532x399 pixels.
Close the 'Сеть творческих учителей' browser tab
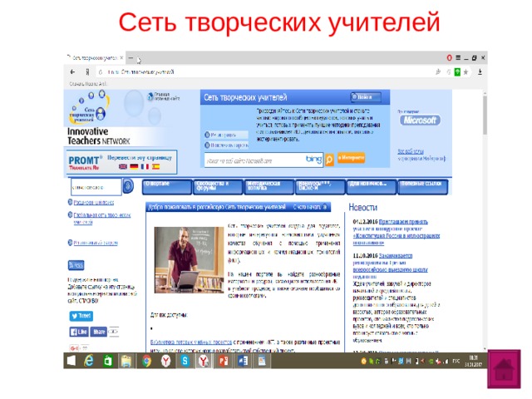121,58
